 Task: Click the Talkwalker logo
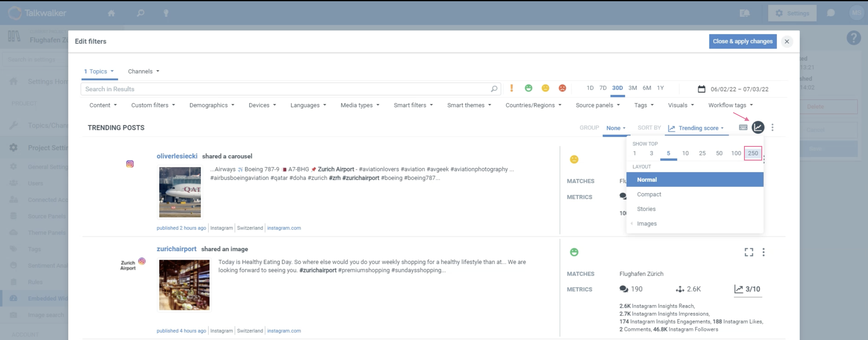37,13
